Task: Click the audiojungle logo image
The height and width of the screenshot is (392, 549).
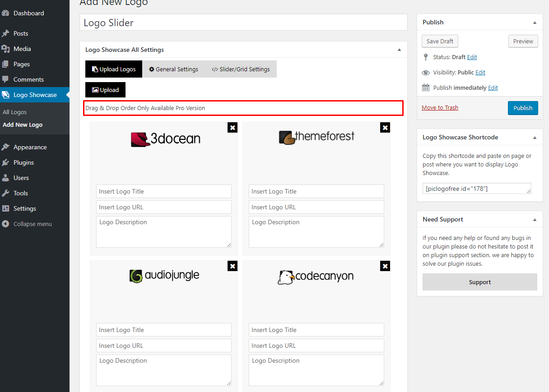Action: click(164, 276)
